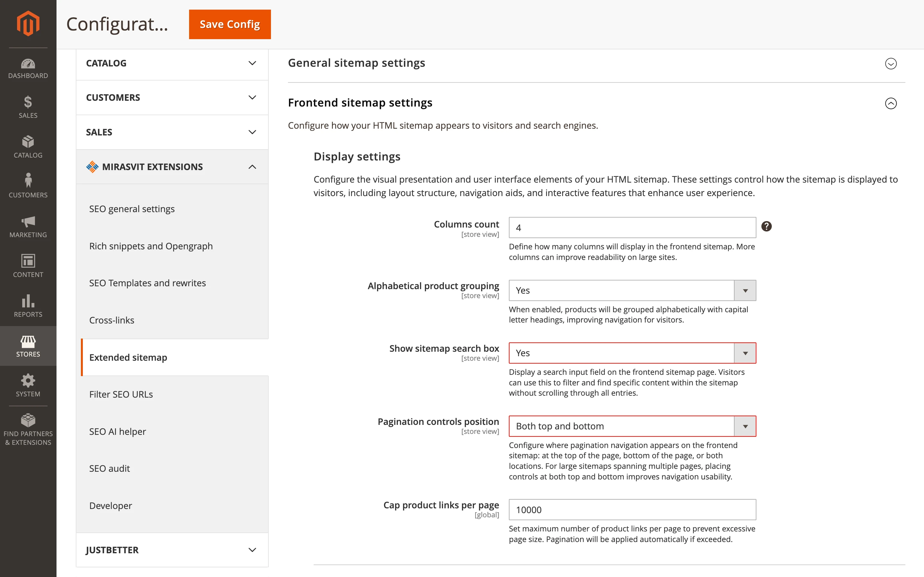Open the Rich snippets and Opengraph page

click(151, 246)
